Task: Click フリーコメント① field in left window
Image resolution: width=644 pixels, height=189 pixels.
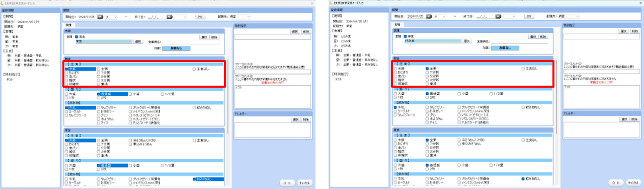Action: [x=273, y=72]
